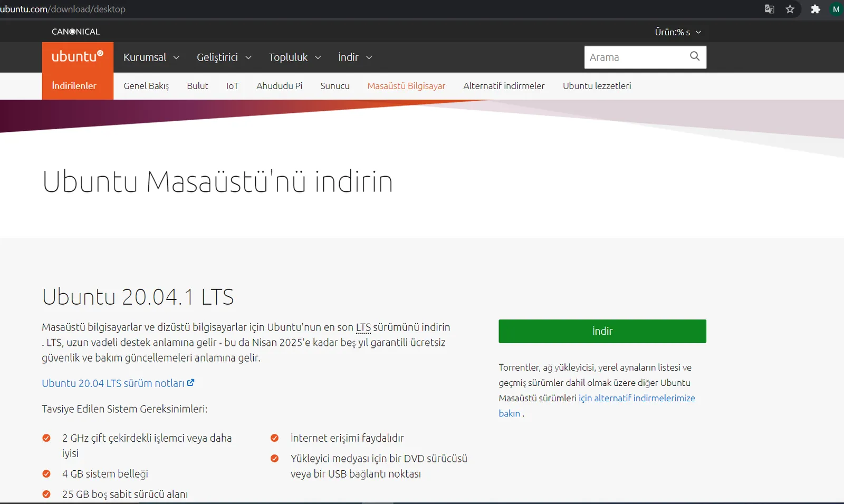This screenshot has height=504, width=844.
Task: Open the Kurumsal dropdown menu
Action: pyautogui.click(x=151, y=57)
